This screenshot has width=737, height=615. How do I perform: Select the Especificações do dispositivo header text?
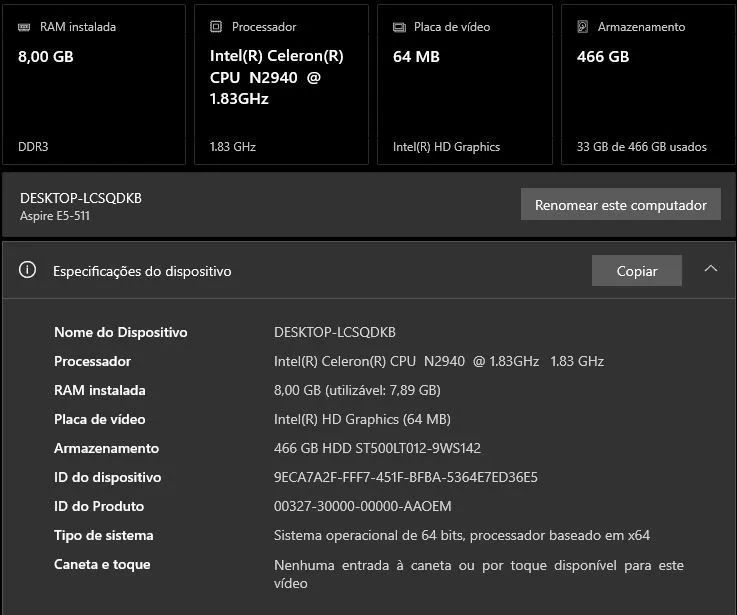click(142, 271)
